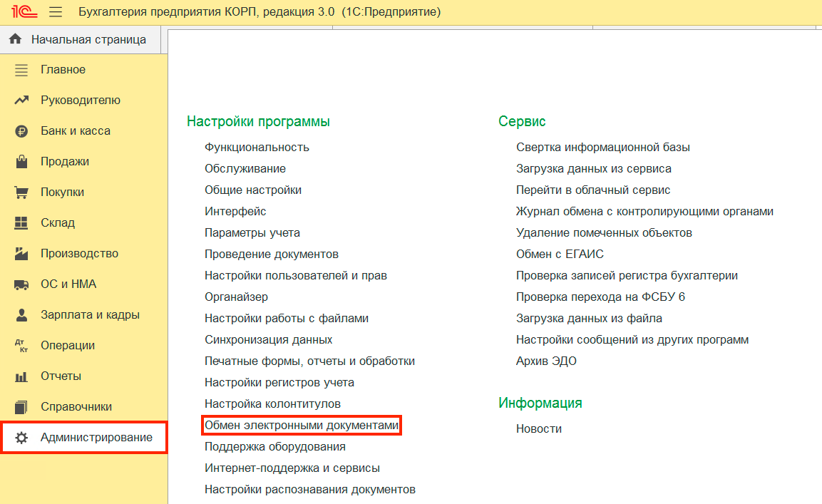This screenshot has width=822, height=504.
Task: Open the hamburger main menu icon
Action: [56, 12]
